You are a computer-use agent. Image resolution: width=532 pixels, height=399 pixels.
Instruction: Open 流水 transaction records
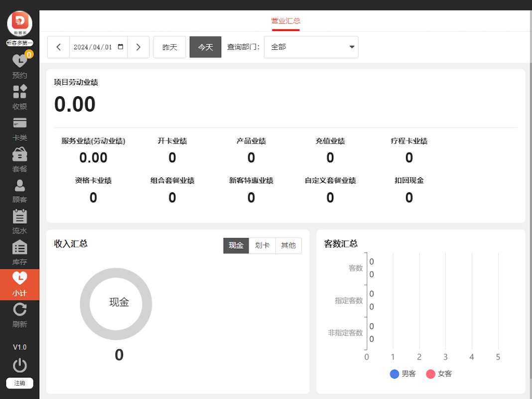(19, 222)
